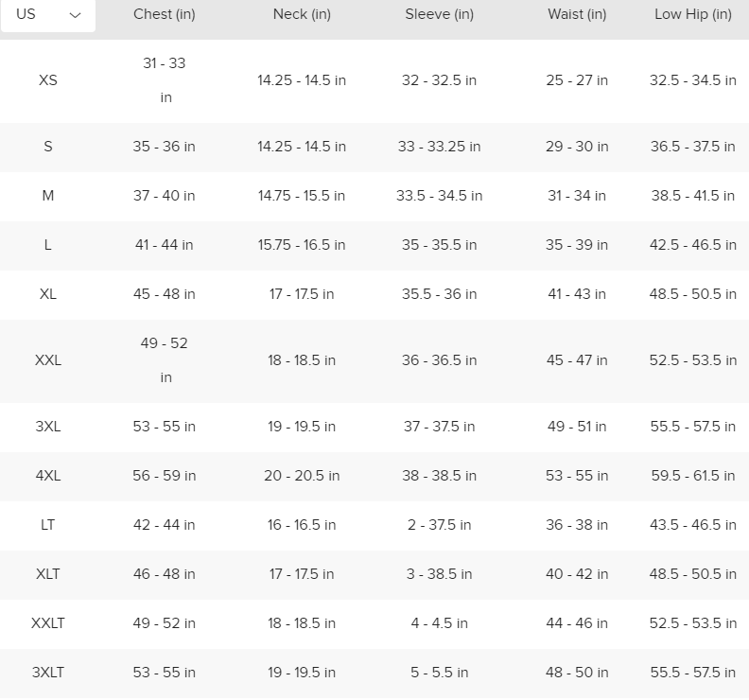Click the Low Hip (in) column header
Image resolution: width=749 pixels, height=700 pixels.
tap(693, 14)
